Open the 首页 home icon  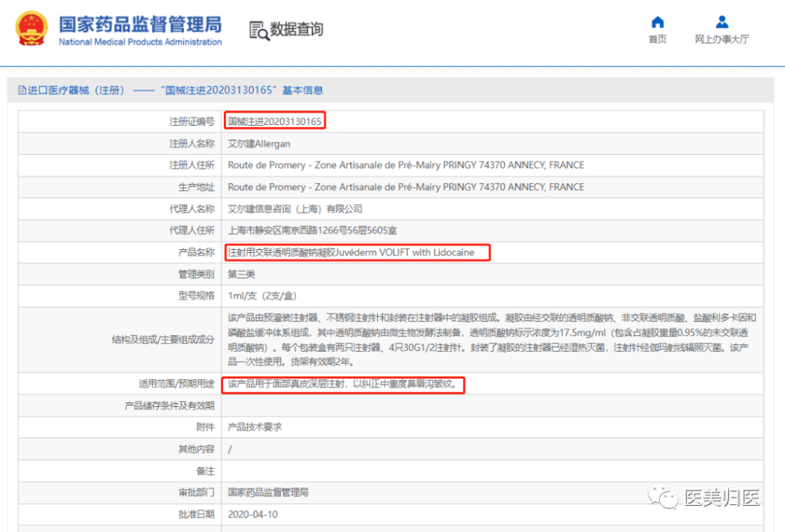(x=657, y=22)
